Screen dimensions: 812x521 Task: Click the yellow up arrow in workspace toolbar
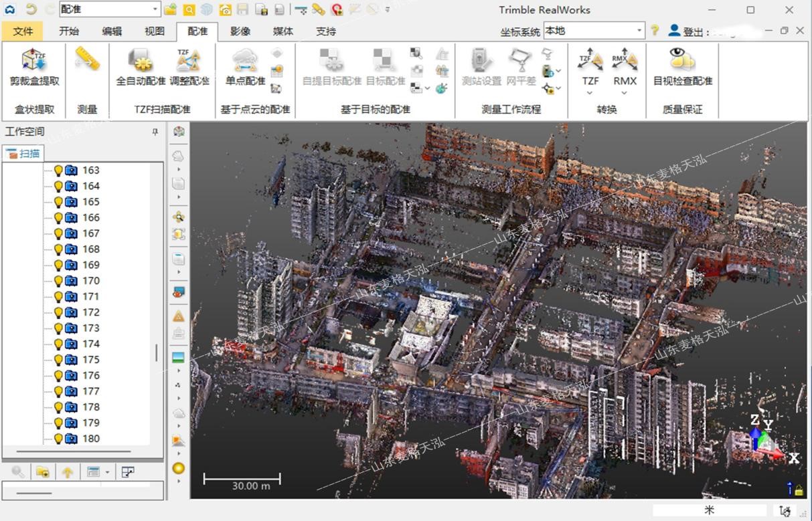pos(68,472)
